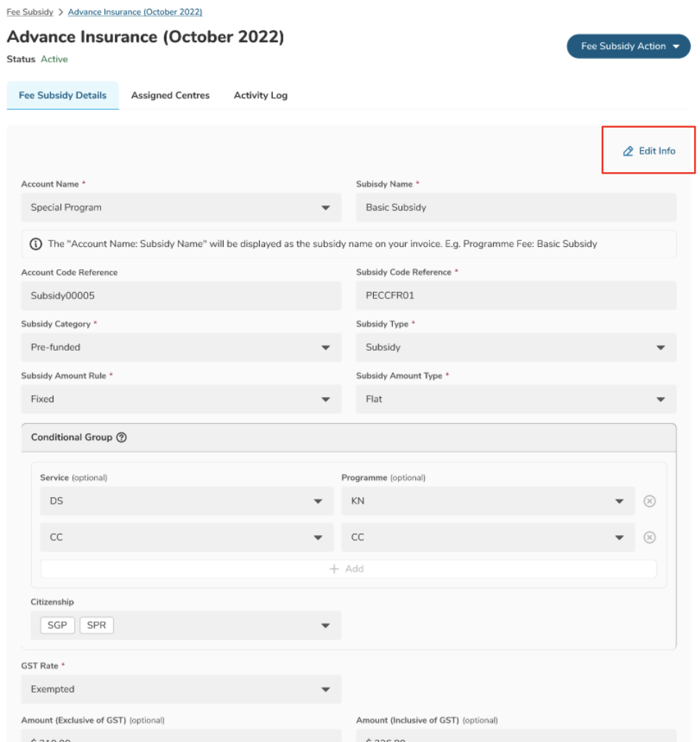Remove the DS / KN condition row
This screenshot has width=700, height=742.
pyautogui.click(x=650, y=501)
